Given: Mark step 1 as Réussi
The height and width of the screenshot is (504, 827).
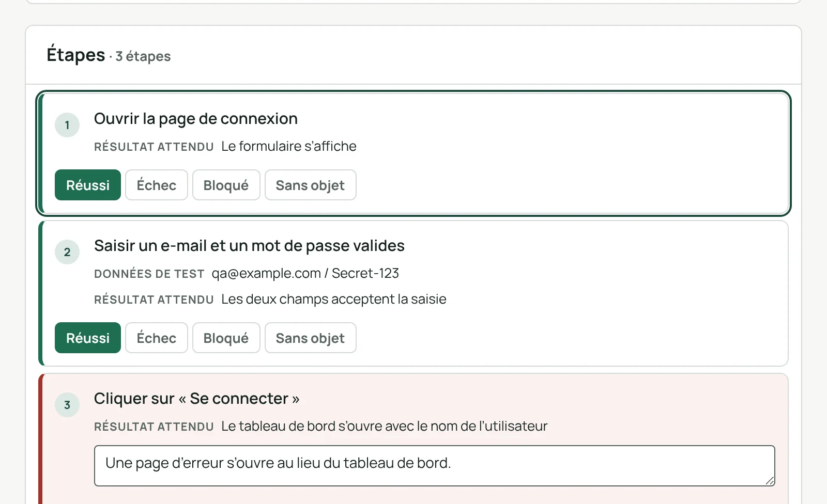Looking at the screenshot, I should [x=88, y=185].
